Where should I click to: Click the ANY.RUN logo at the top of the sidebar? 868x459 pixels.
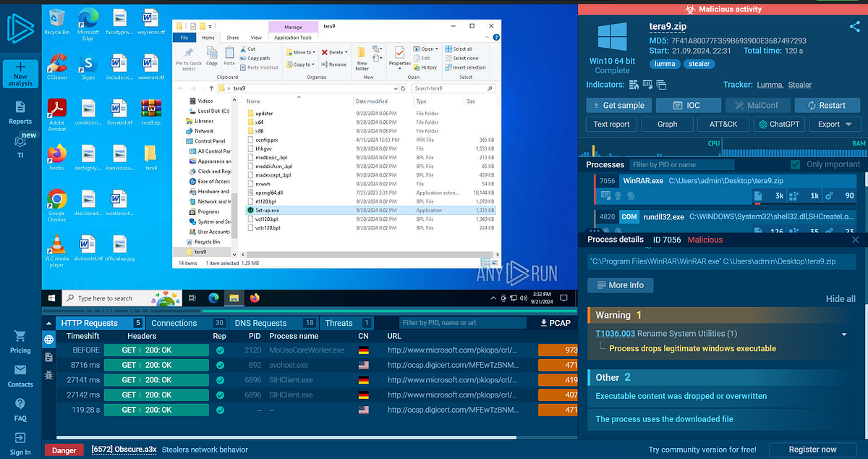click(x=21, y=28)
